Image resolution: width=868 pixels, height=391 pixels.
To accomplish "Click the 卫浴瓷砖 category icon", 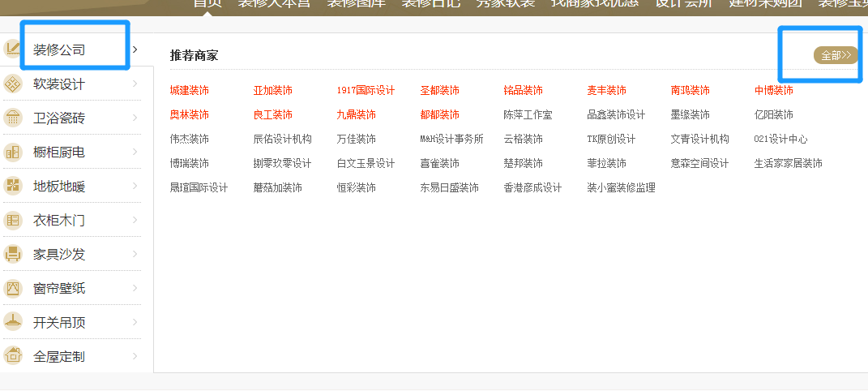I will click(x=13, y=118).
